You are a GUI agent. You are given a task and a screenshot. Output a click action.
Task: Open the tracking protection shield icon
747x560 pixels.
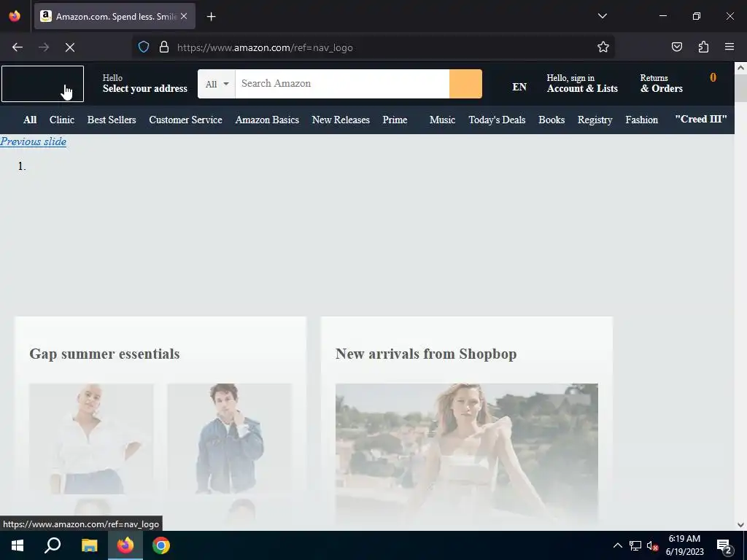click(x=144, y=47)
